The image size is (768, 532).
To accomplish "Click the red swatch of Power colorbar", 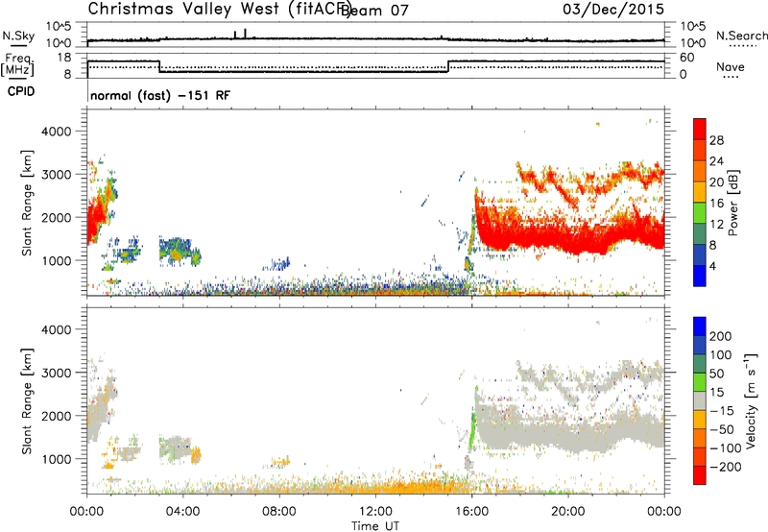I will (x=700, y=129).
